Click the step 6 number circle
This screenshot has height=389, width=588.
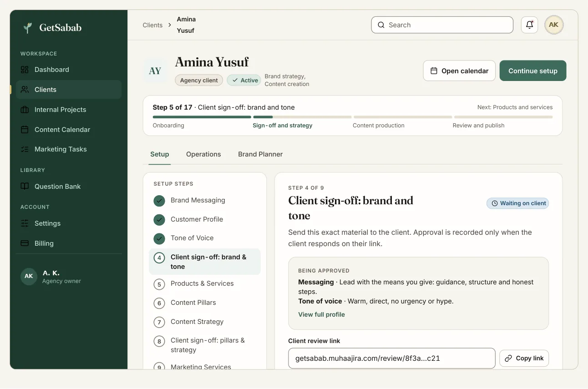(x=159, y=303)
